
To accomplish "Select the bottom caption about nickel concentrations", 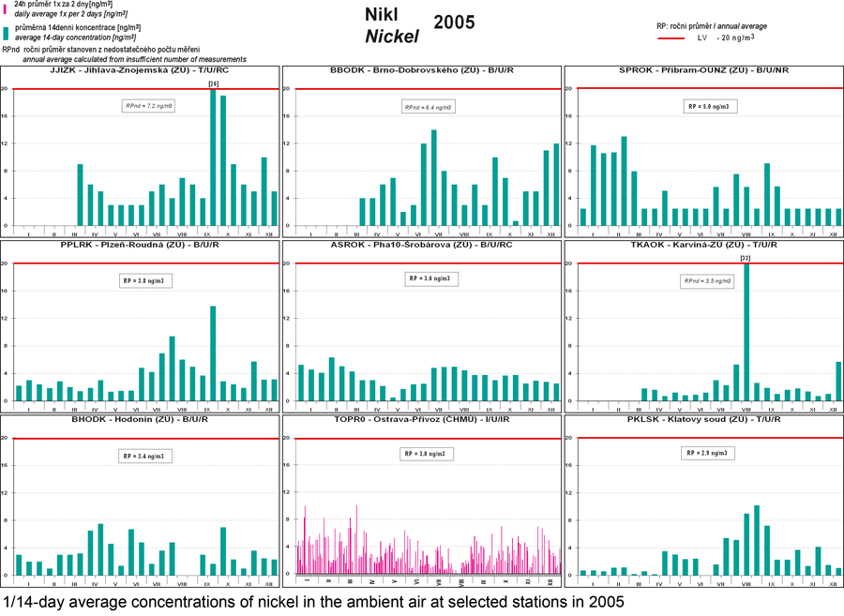I will [313, 601].
